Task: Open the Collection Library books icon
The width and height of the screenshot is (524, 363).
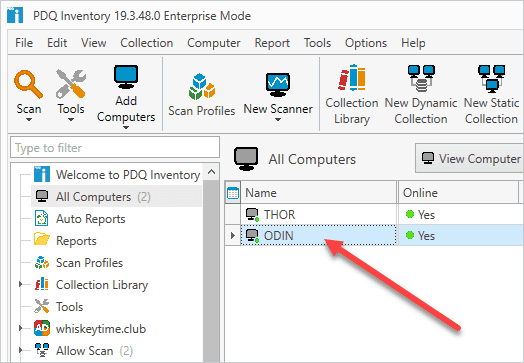Action: pyautogui.click(x=352, y=77)
